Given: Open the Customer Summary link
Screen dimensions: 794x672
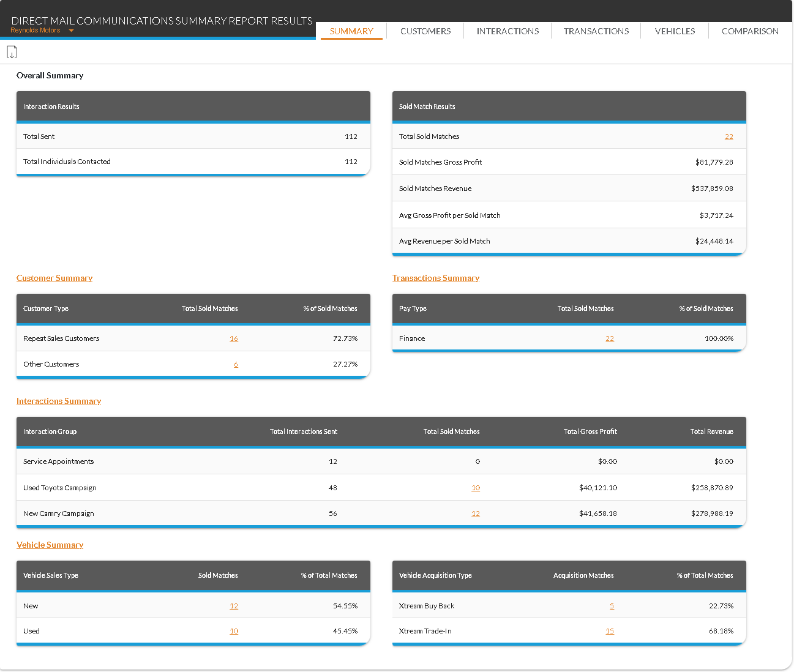Looking at the screenshot, I should pos(54,278).
